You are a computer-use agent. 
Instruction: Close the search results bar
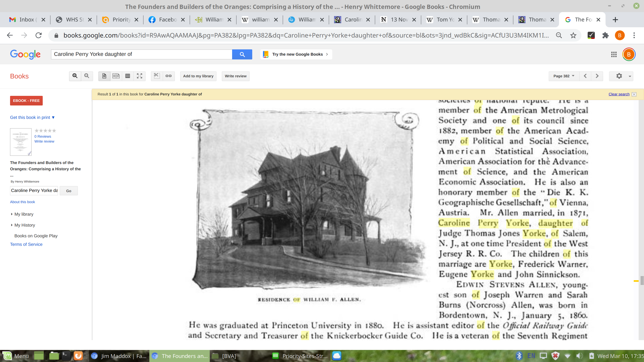coord(634,94)
